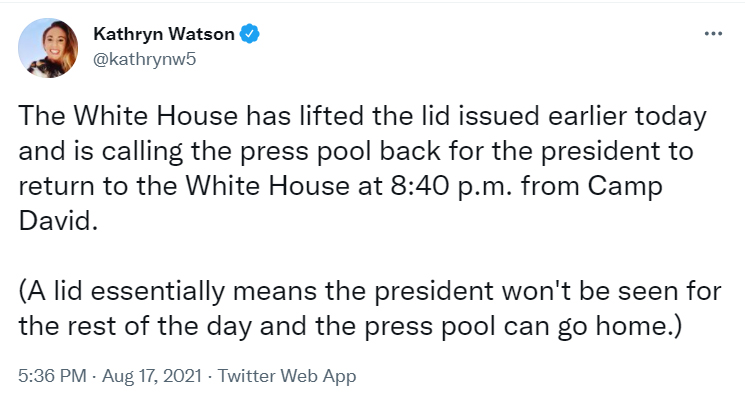Open Kathryn Watson's profile photo
The width and height of the screenshot is (746, 404).
[48, 48]
